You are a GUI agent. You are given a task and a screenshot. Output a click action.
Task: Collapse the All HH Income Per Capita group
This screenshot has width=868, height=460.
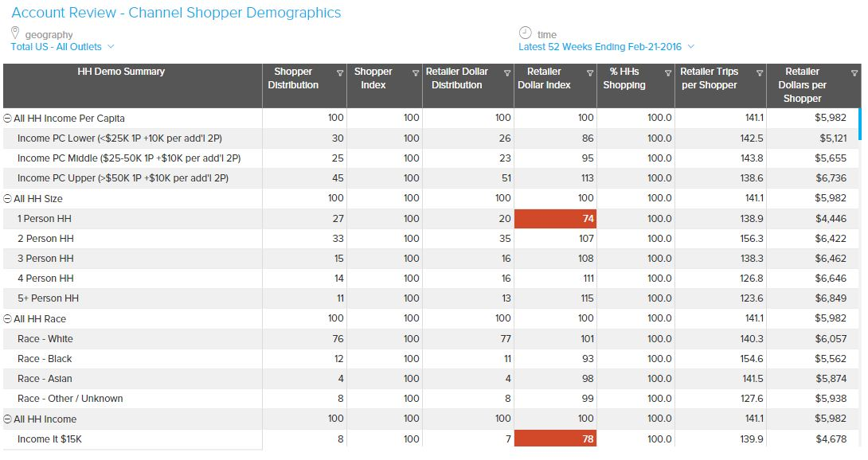click(8, 119)
